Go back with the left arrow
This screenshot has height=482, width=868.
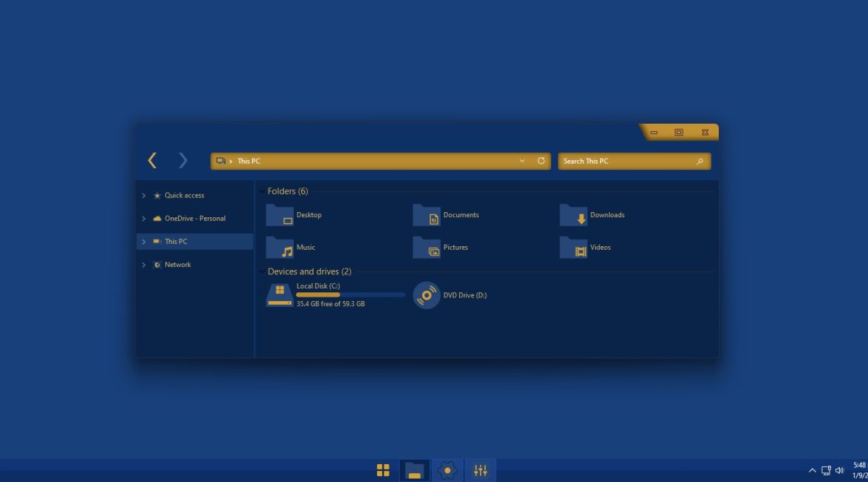[152, 160]
